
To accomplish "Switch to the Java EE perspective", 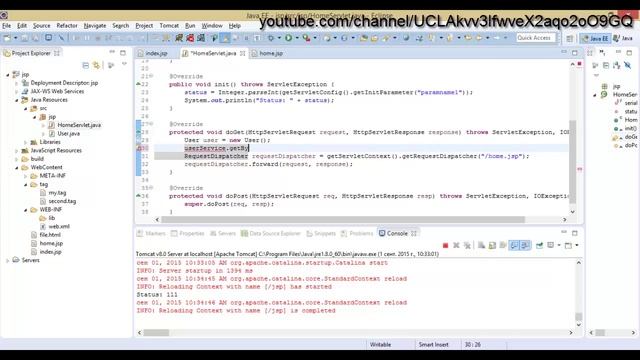I will pyautogui.click(x=596, y=38).
